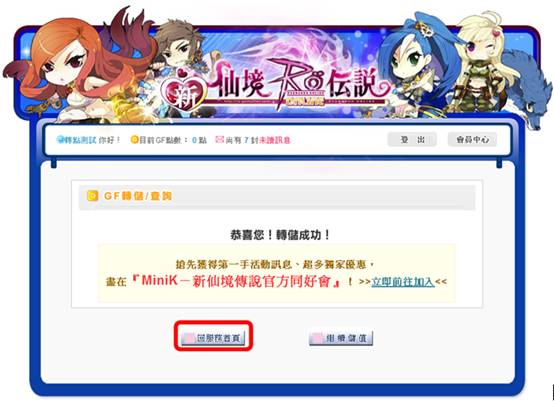Select the GF轉儲/查詢 section heading
The width and height of the screenshot is (554, 402).
(138, 196)
